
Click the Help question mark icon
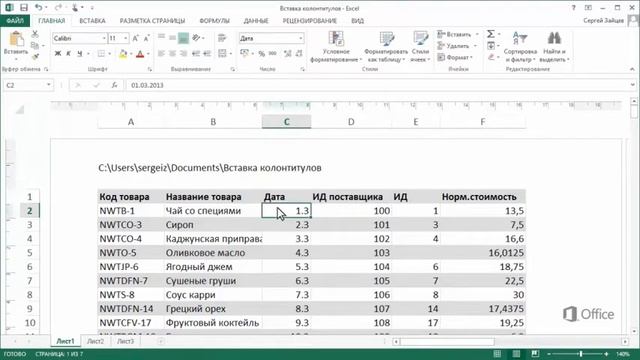pyautogui.click(x=573, y=7)
